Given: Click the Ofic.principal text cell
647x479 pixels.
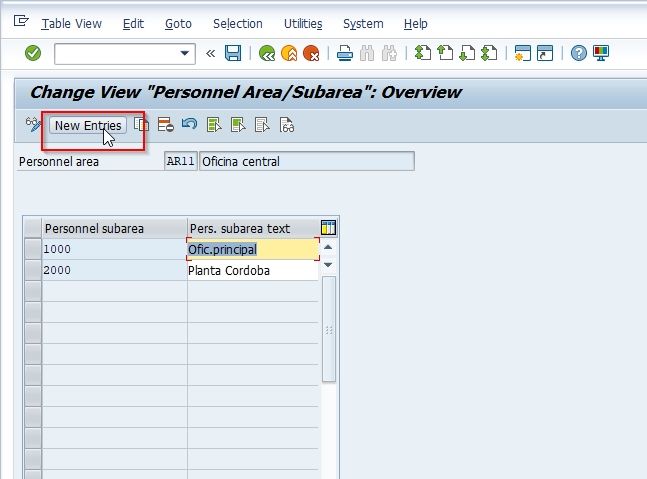Looking at the screenshot, I should [253, 249].
